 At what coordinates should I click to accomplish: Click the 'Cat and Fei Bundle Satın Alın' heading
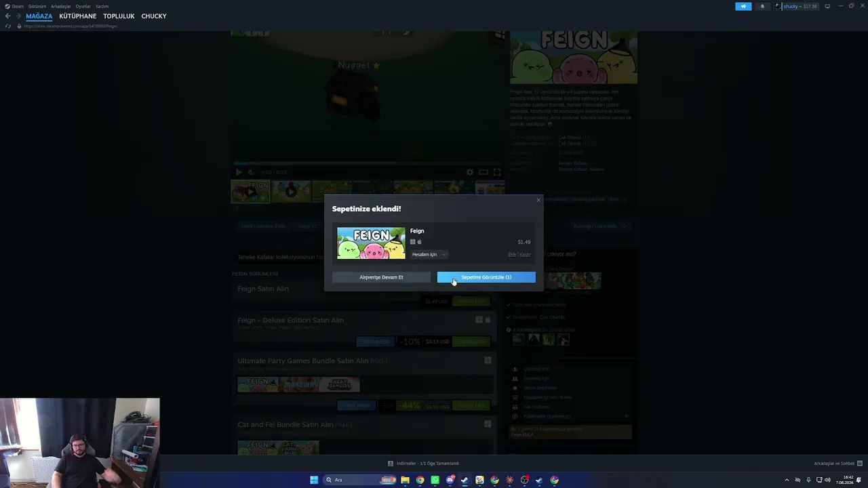pos(295,425)
